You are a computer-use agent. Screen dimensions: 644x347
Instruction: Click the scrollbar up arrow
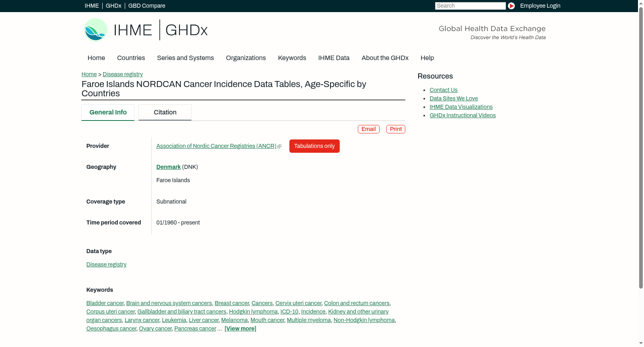(641, 3)
